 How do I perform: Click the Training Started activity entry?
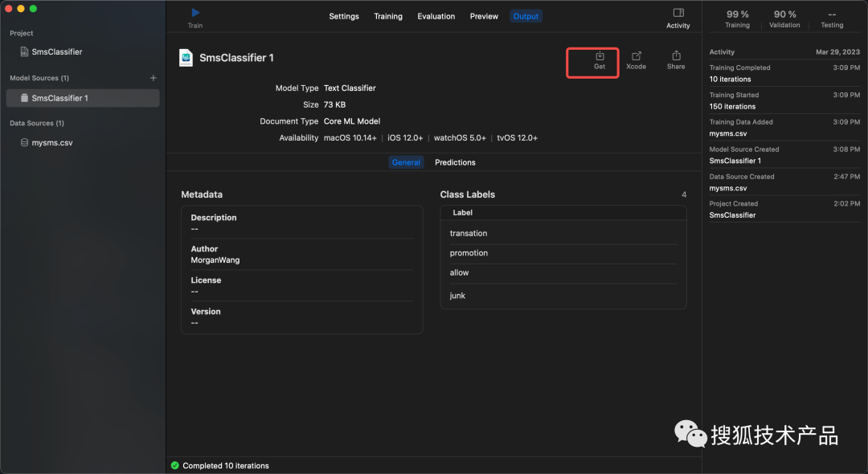784,100
